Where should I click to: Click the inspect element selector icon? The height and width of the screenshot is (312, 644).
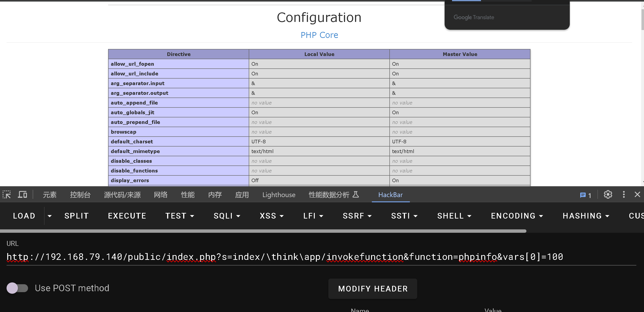[7, 194]
